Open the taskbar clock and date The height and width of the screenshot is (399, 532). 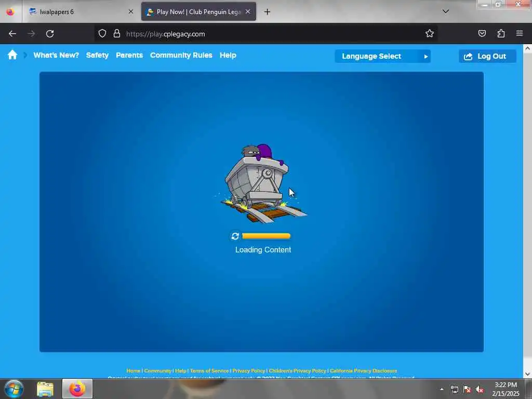pyautogui.click(x=506, y=389)
